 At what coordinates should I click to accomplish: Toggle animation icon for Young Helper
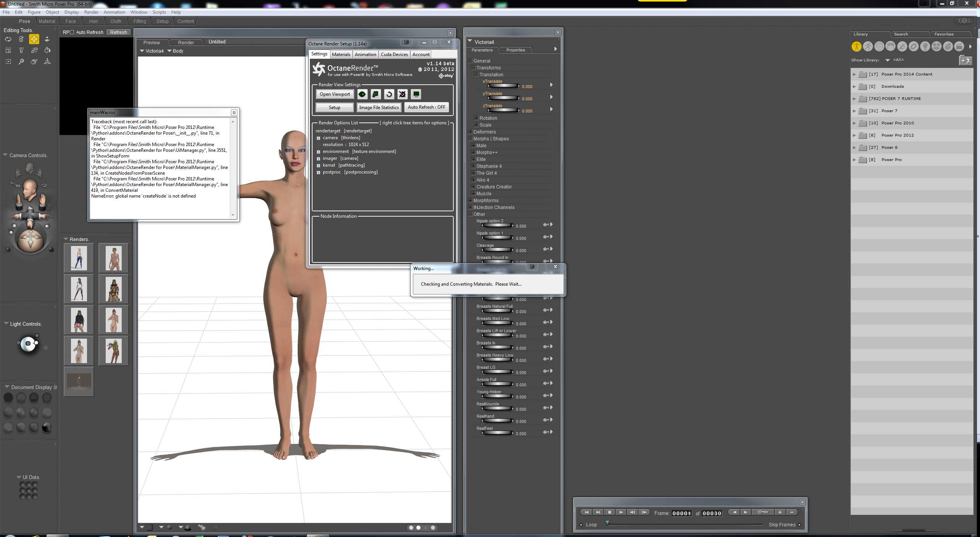[546, 396]
